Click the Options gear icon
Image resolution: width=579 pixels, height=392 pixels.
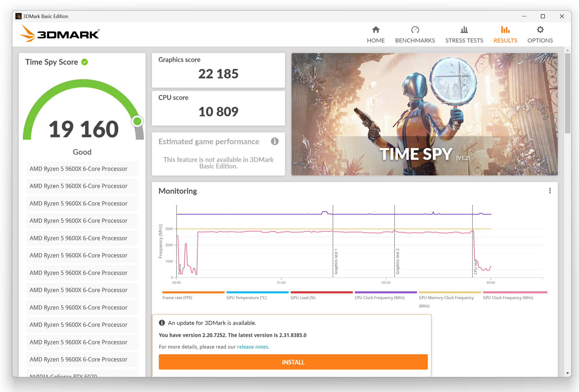click(x=540, y=30)
